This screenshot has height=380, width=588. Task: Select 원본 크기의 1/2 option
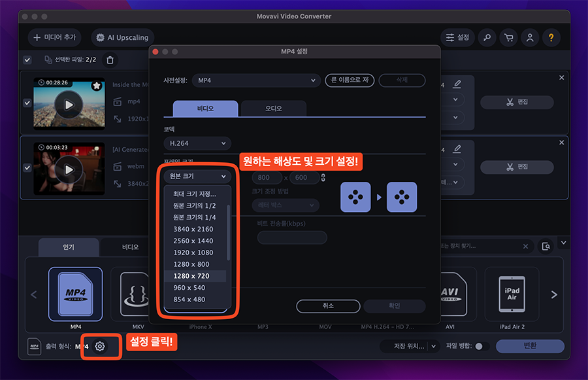tap(195, 206)
